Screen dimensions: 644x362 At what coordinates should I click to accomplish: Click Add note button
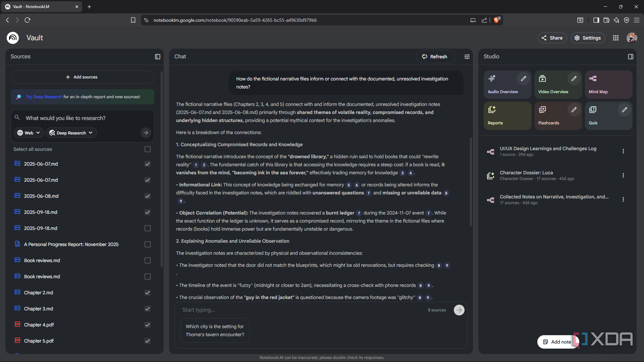point(557,342)
